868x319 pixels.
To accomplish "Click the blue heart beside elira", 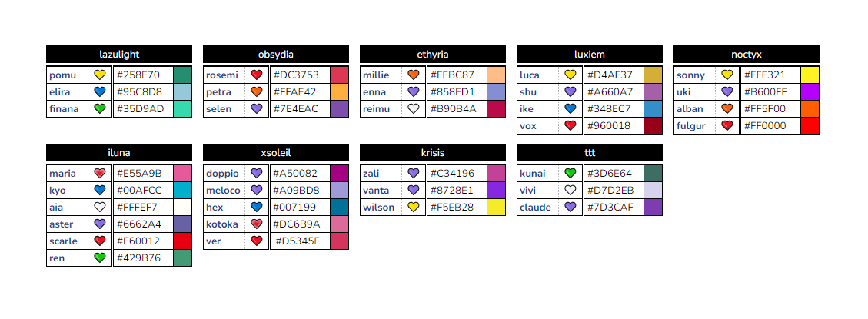I will pos(100,92).
